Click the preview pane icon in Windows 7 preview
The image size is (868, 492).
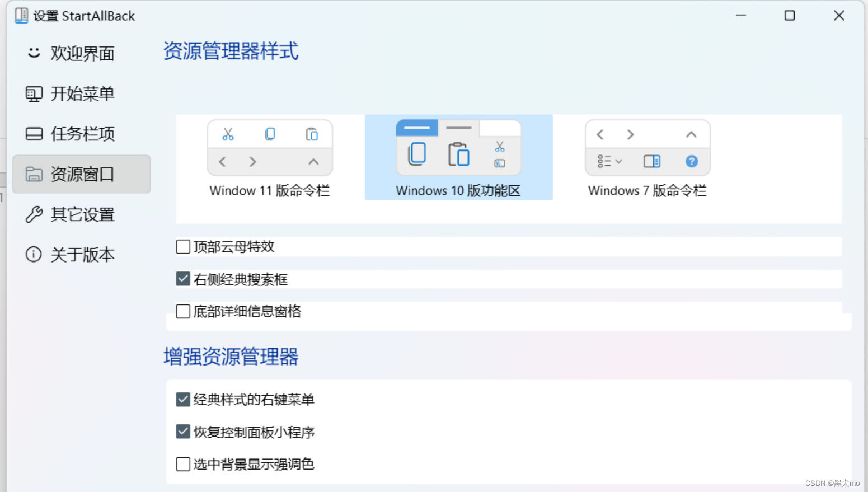coord(651,161)
